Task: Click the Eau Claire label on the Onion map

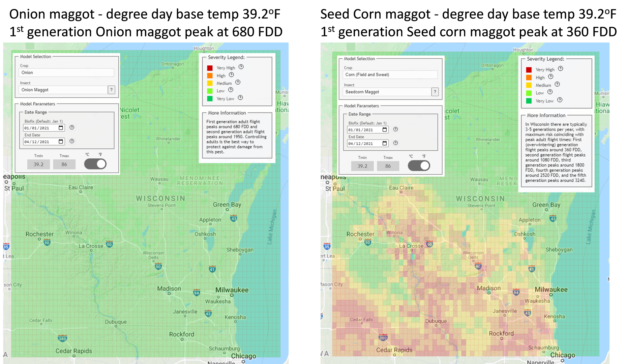Action: pyautogui.click(x=81, y=187)
